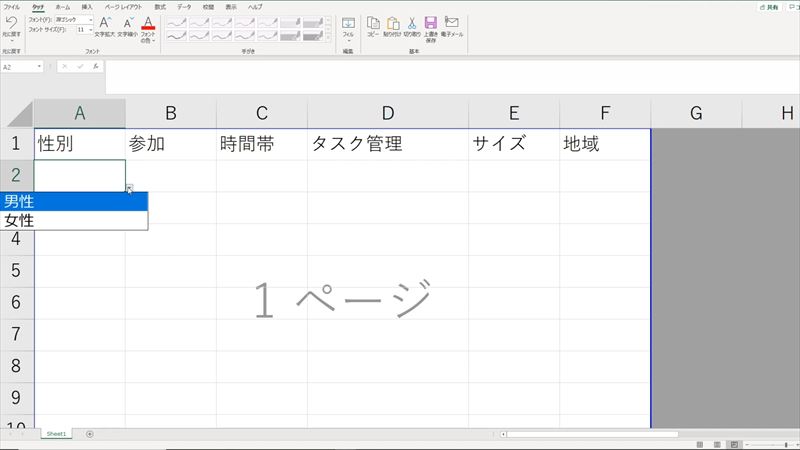Open the font name dropdown

pyautogui.click(x=90, y=19)
